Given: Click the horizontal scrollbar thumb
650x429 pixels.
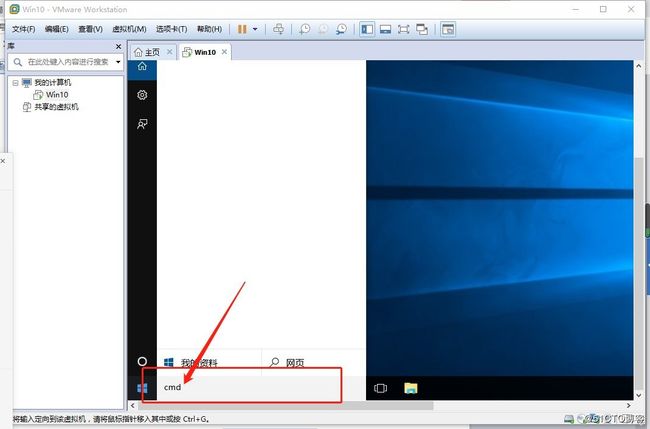Looking at the screenshot, I should [285, 405].
